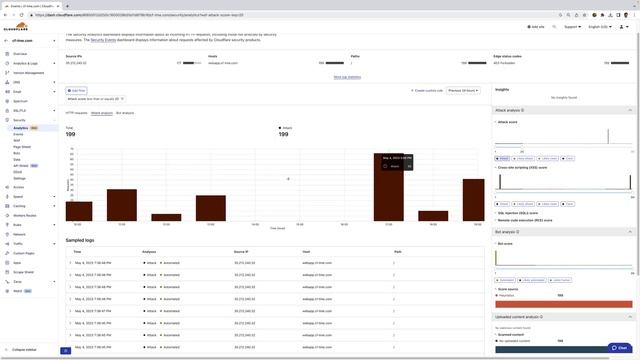Viewport: 640px width, 360px height.
Task: Click the Add filter button
Action: click(76, 91)
